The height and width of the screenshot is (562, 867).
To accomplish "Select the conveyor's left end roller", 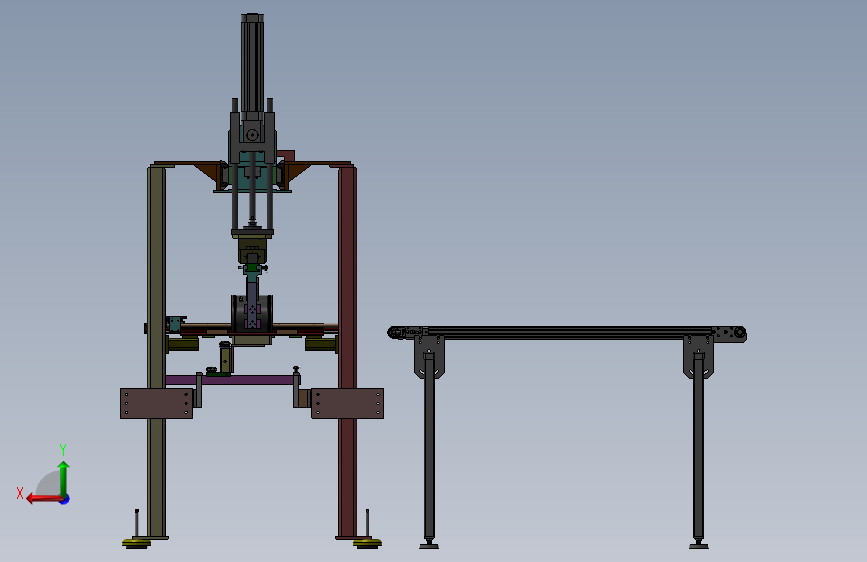I will [395, 332].
